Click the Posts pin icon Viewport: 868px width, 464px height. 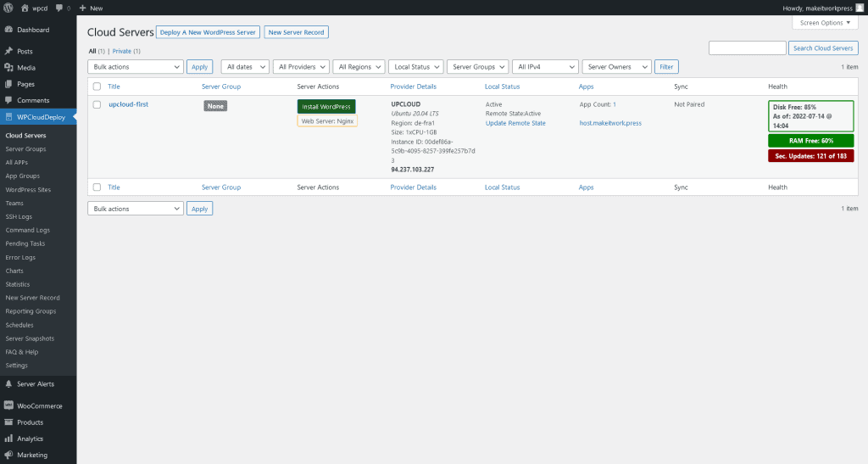(8, 51)
